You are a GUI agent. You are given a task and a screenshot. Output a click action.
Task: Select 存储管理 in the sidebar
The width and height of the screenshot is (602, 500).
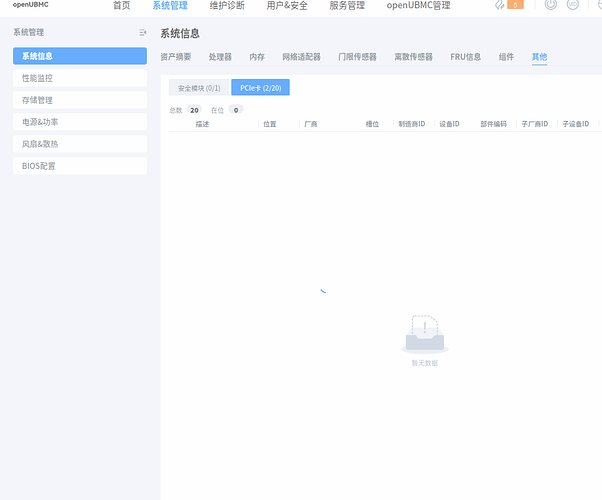(x=80, y=100)
